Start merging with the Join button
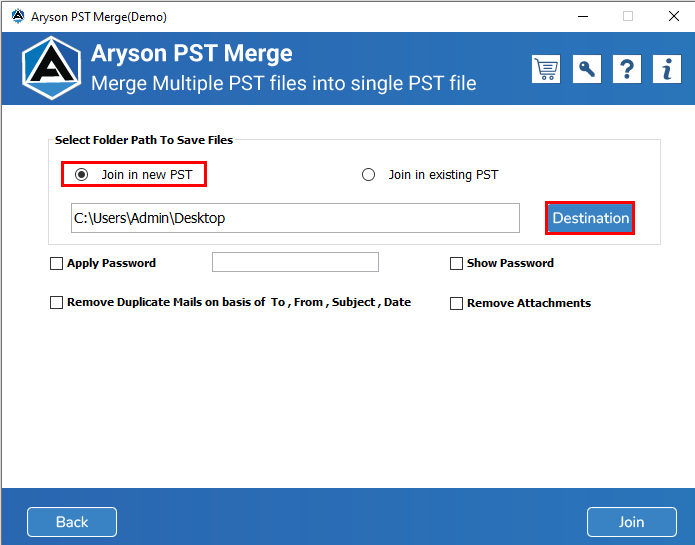This screenshot has width=695, height=545. point(632,522)
